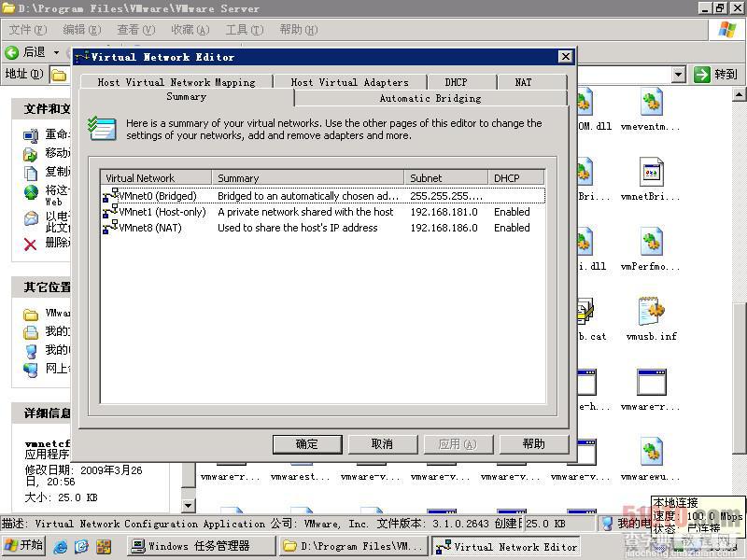This screenshot has height=560, width=747.
Task: Open the Automatic Bridging tab
Action: (x=430, y=98)
